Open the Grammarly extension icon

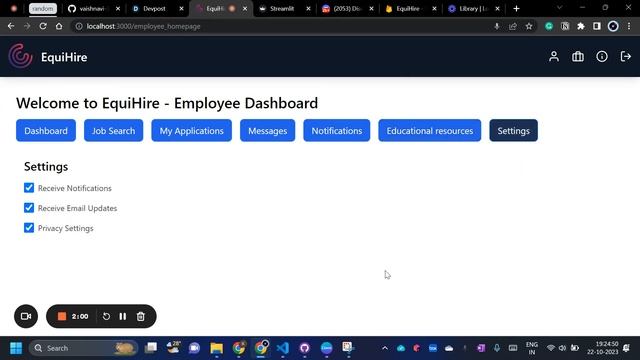click(x=549, y=26)
